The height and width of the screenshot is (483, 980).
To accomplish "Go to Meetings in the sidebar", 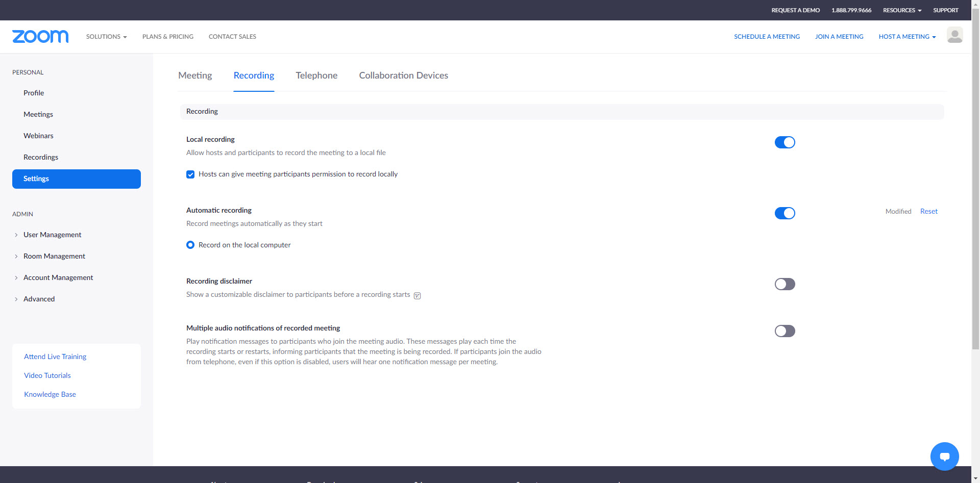I will click(x=38, y=114).
